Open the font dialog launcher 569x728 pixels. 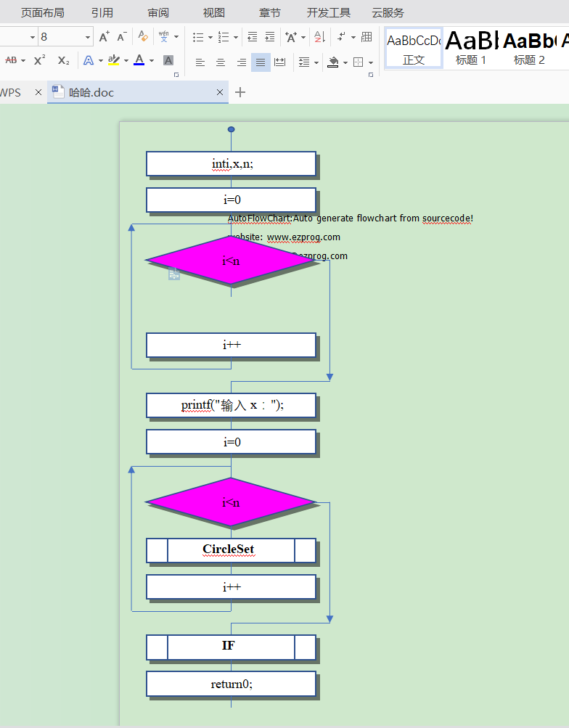tap(176, 74)
